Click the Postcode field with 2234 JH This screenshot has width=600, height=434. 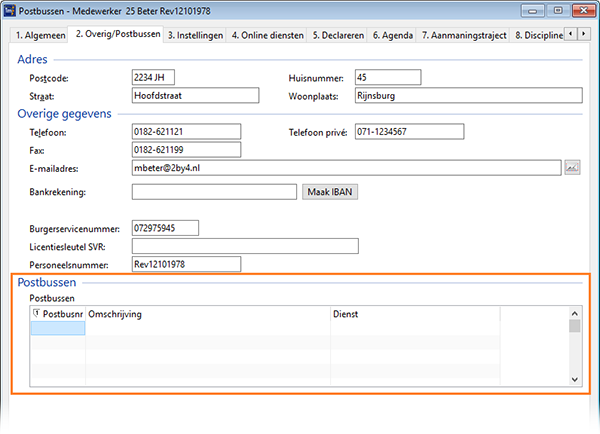click(153, 77)
